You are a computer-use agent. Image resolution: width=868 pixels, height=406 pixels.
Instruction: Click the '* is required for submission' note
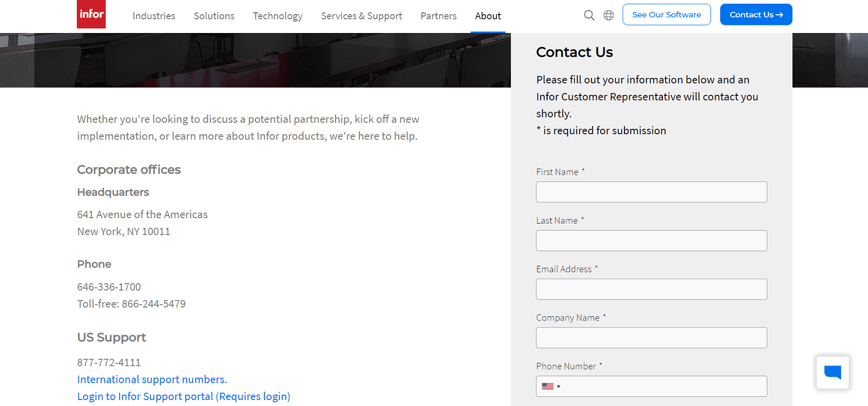click(601, 130)
